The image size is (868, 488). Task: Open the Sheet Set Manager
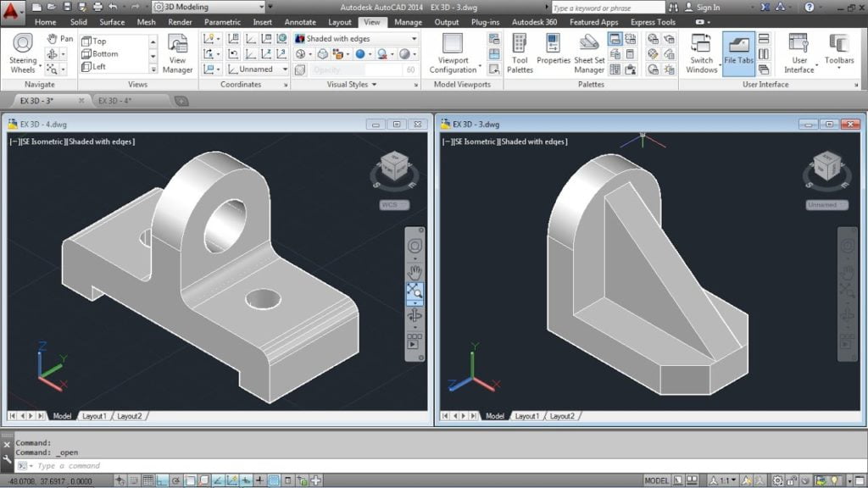(590, 53)
